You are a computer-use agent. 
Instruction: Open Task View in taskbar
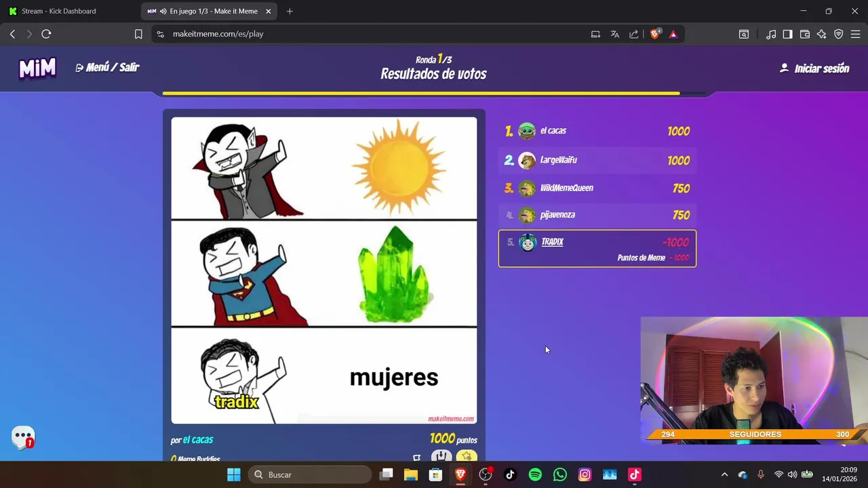[387, 474]
